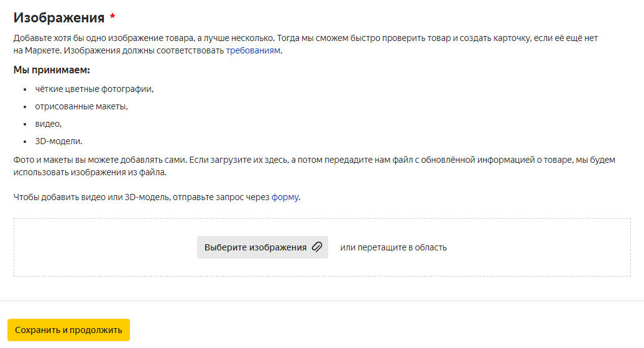The image size is (644, 348).
Task: Click the paperclip icon in the upload button
Action: tap(317, 247)
